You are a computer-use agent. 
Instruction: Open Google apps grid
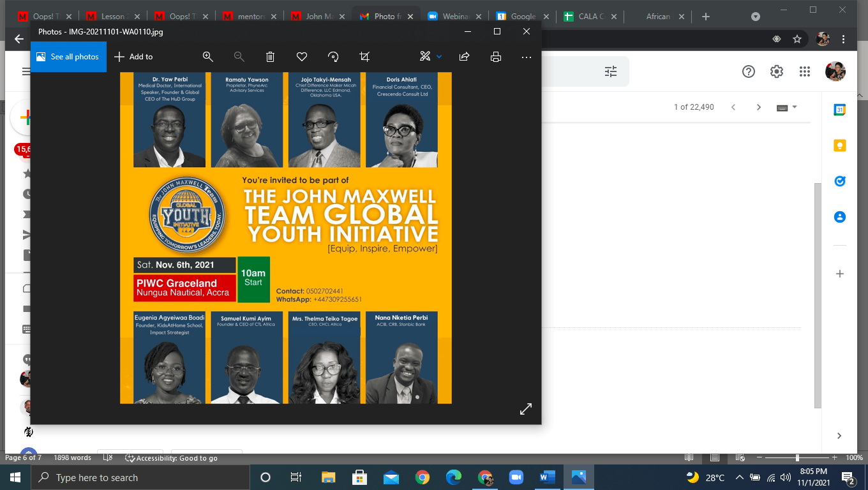[805, 71]
